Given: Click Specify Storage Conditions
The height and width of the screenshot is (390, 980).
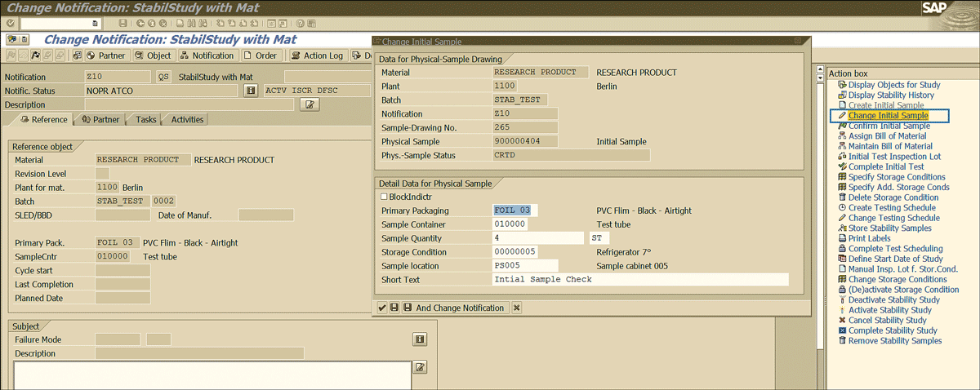Looking at the screenshot, I should [x=897, y=177].
